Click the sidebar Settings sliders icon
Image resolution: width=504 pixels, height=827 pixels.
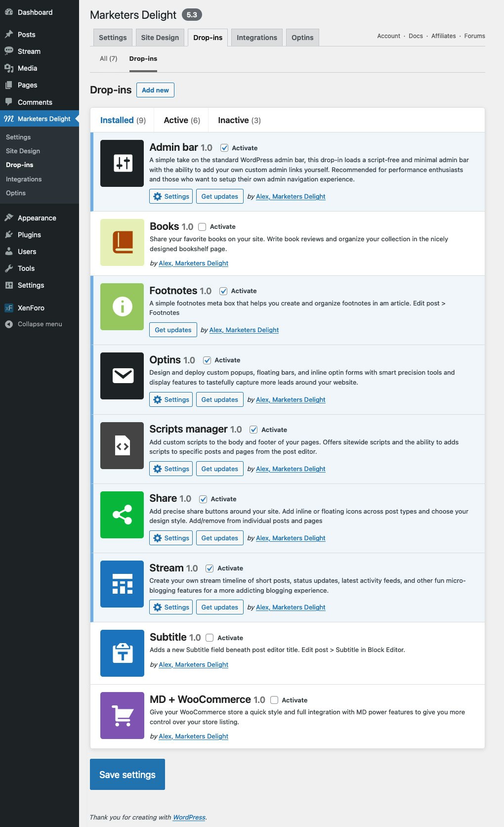(9, 285)
